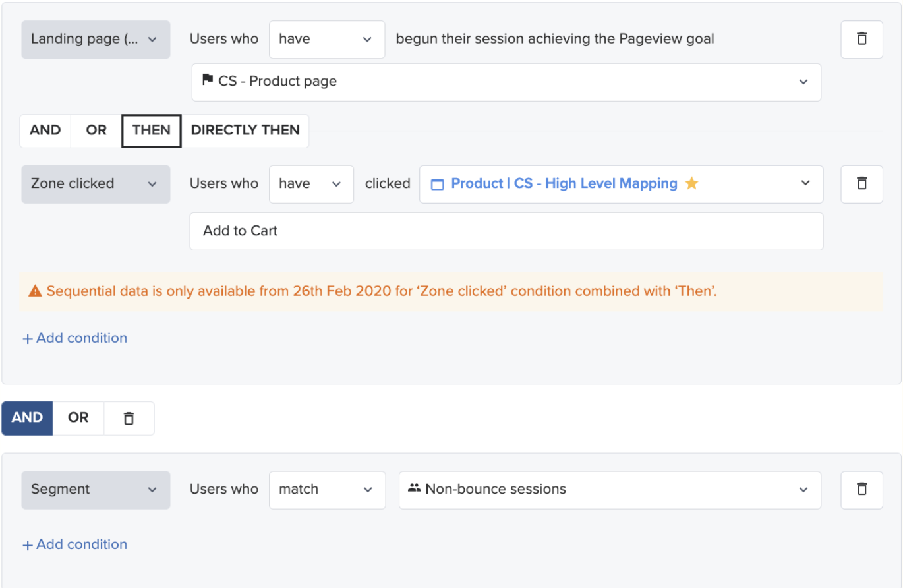Expand Product | CS - High Level Mapping dropdown
Screen dimensions: 903x588
click(x=621, y=183)
